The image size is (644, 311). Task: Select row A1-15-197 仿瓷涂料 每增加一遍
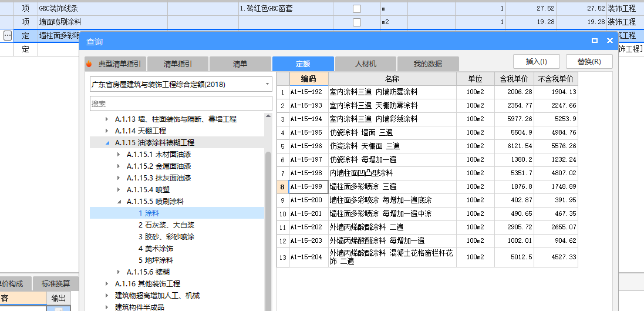(427, 159)
